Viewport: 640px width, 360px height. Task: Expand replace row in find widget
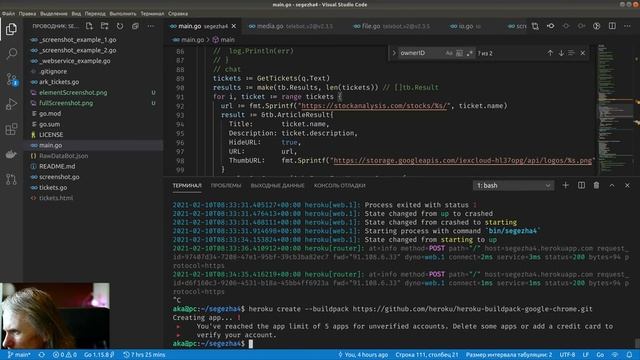point(394,53)
